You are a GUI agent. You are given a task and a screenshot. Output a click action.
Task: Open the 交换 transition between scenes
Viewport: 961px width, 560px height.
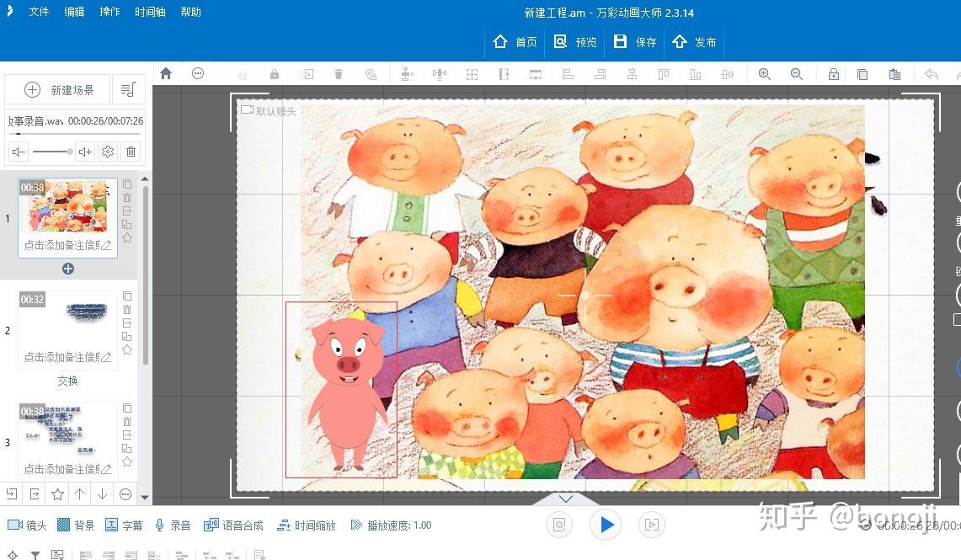click(x=67, y=381)
